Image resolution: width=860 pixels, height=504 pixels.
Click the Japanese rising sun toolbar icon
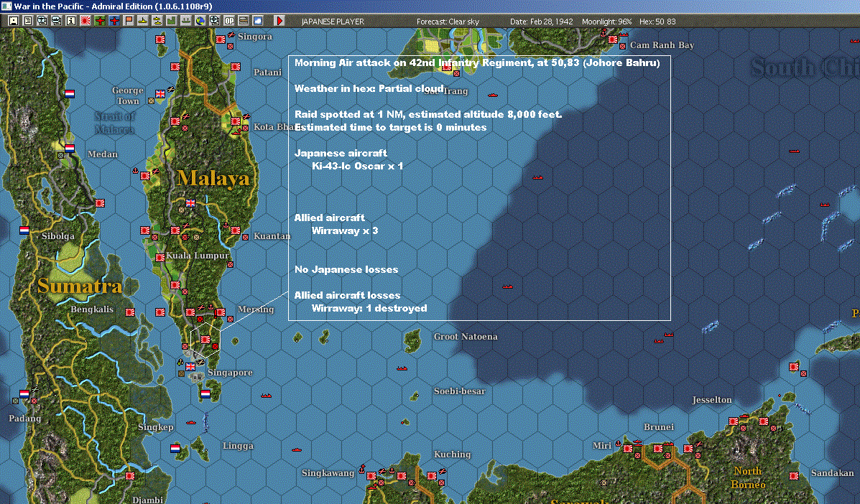[85, 21]
